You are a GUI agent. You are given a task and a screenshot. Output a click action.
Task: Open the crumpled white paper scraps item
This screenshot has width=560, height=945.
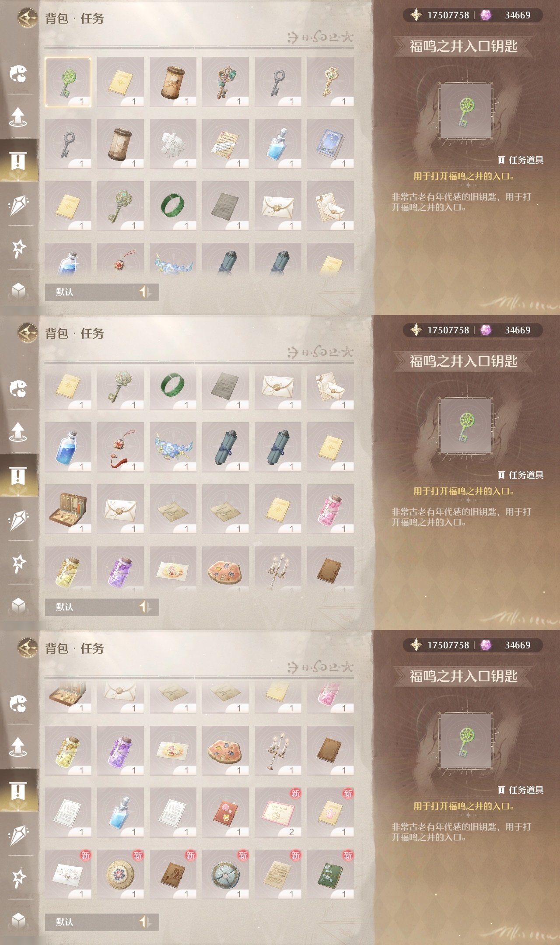click(173, 144)
